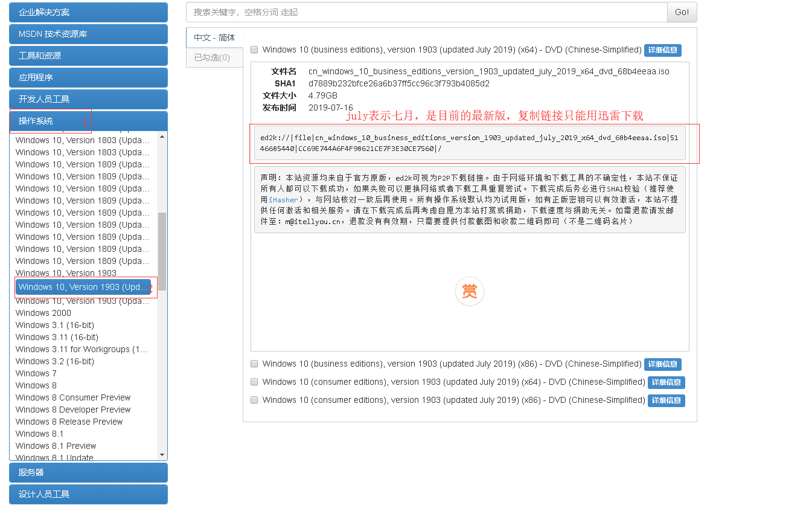Select Windows 3.1 (16-bit)
Image resolution: width=812 pixels, height=511 pixels.
click(55, 325)
